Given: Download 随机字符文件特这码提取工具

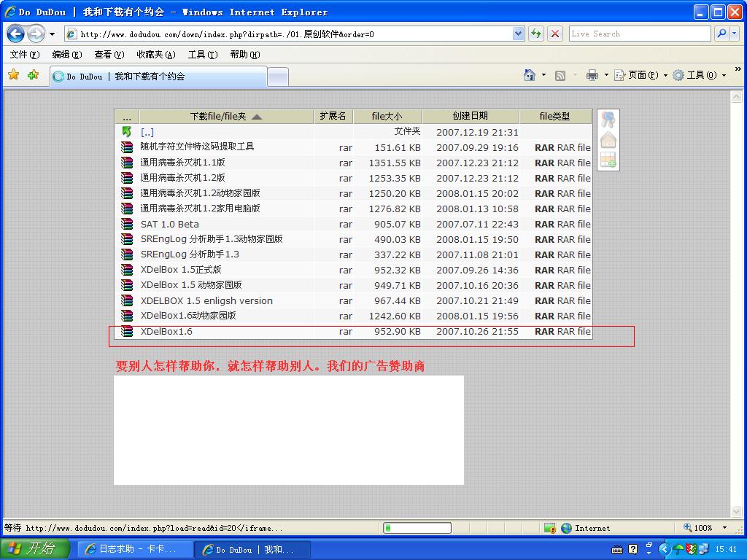Looking at the screenshot, I should (x=197, y=147).
